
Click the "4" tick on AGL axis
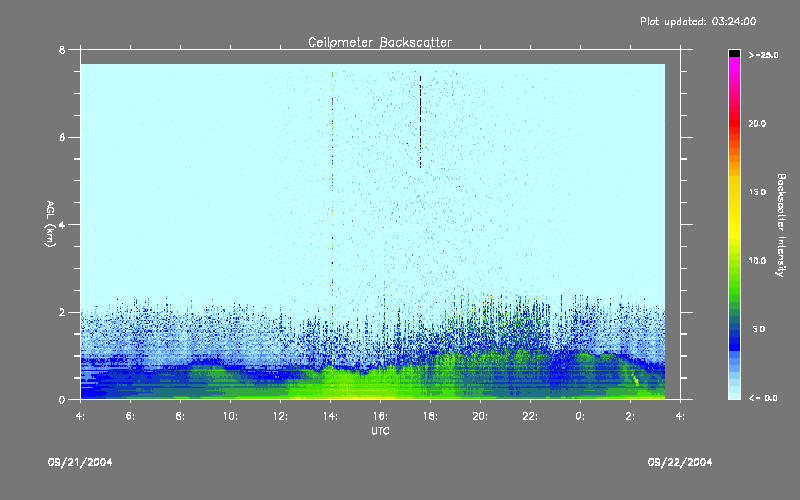point(62,225)
